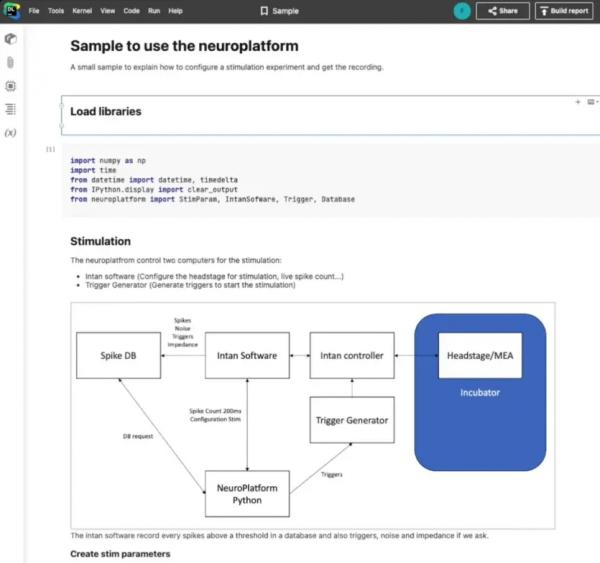Image resolution: width=600 pixels, height=563 pixels.
Task: Click the Share button
Action: [x=503, y=11]
